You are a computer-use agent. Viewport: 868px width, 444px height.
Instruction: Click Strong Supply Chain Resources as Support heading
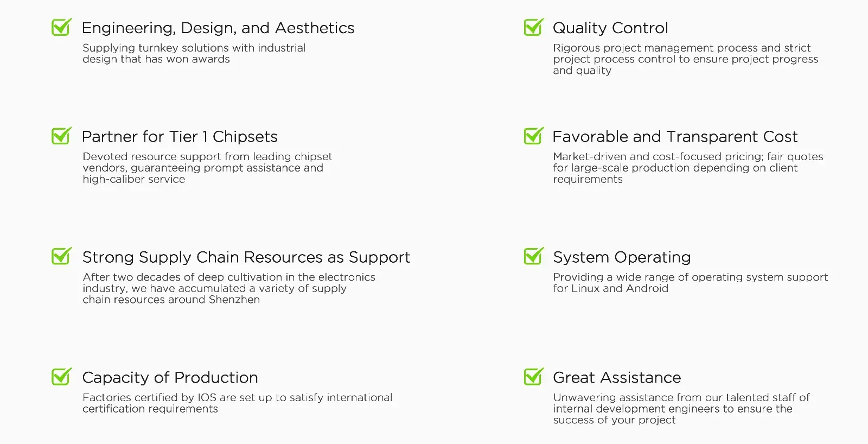pos(246,257)
